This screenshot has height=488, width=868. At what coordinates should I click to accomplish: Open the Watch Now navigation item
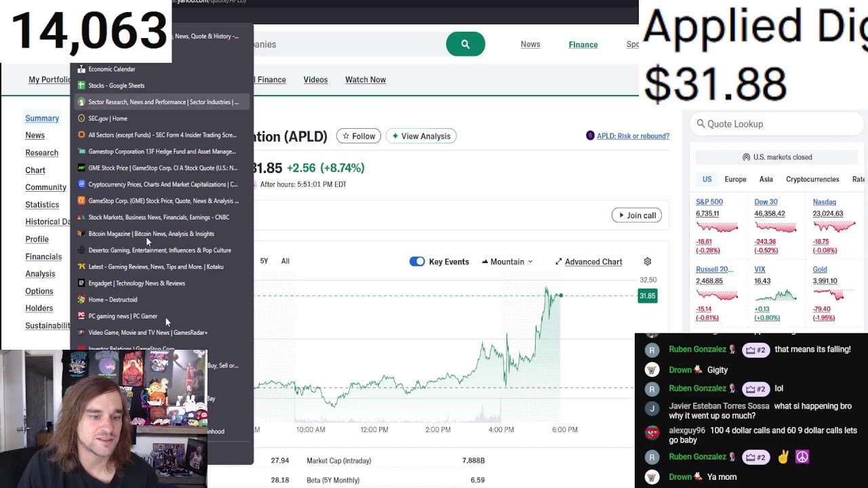click(x=366, y=80)
